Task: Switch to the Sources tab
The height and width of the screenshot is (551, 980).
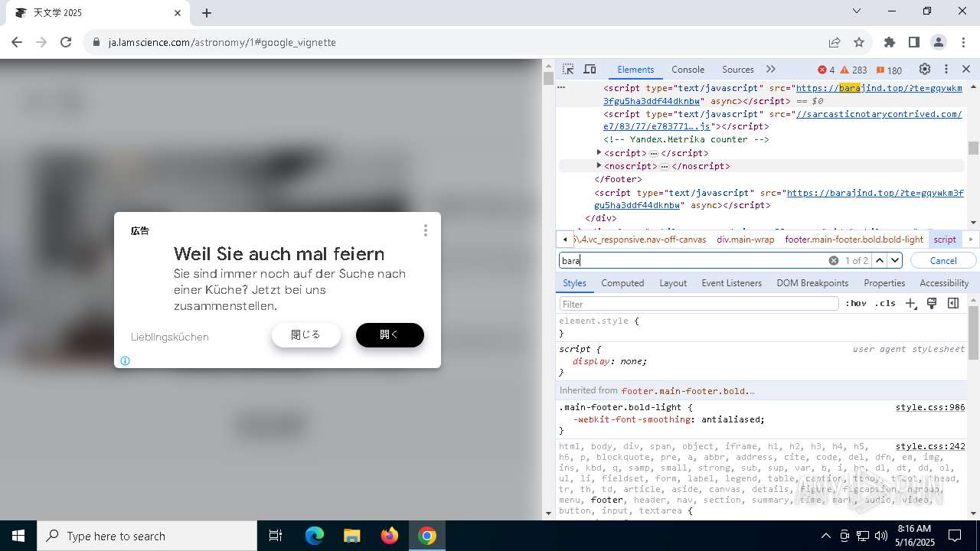Action: point(738,69)
